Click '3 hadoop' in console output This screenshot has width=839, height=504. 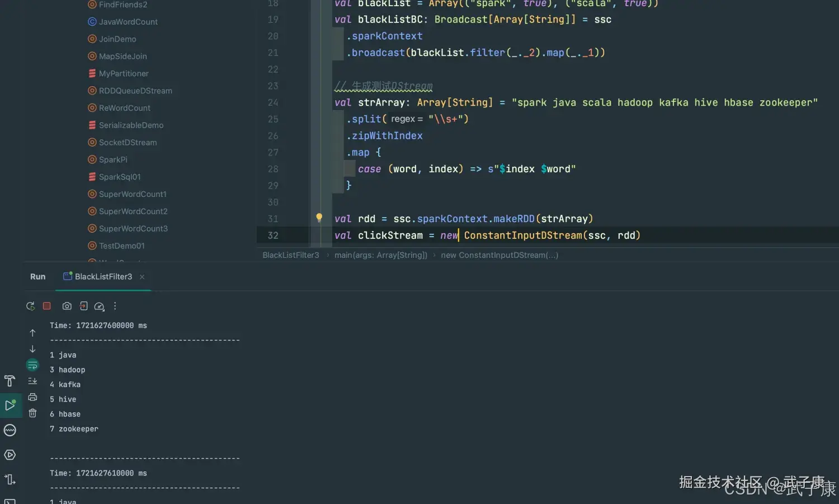pos(68,370)
